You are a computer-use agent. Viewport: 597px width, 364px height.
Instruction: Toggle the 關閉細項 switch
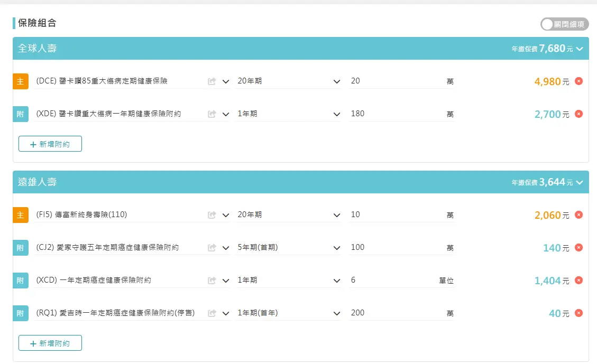pos(564,24)
